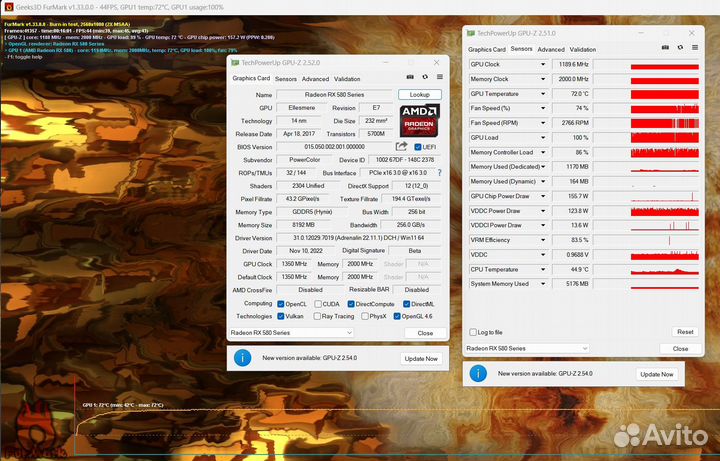Click the Bus Interface question mark icon

pos(439,173)
